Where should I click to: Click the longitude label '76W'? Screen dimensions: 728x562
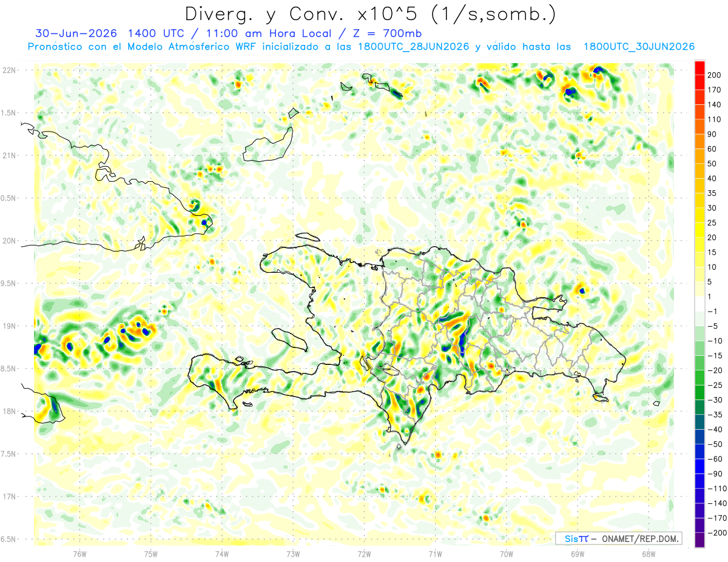tap(79, 554)
